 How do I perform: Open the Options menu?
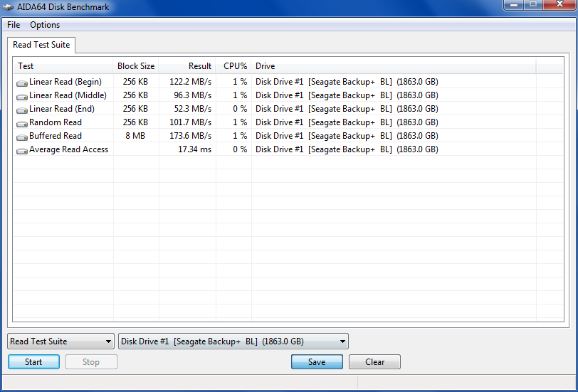45,25
